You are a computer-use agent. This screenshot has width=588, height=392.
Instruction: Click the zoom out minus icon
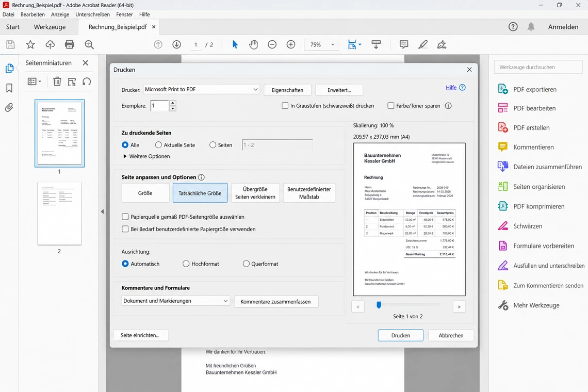(272, 45)
